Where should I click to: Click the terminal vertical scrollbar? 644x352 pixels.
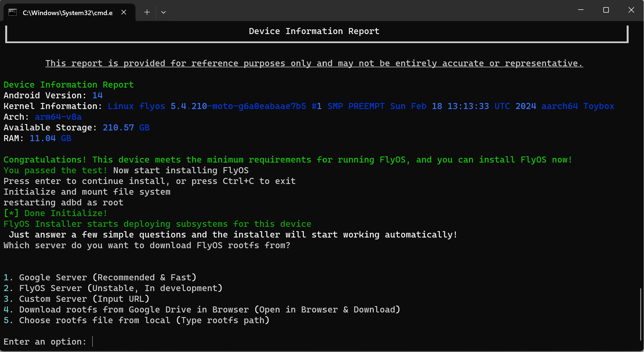pyautogui.click(x=640, y=314)
